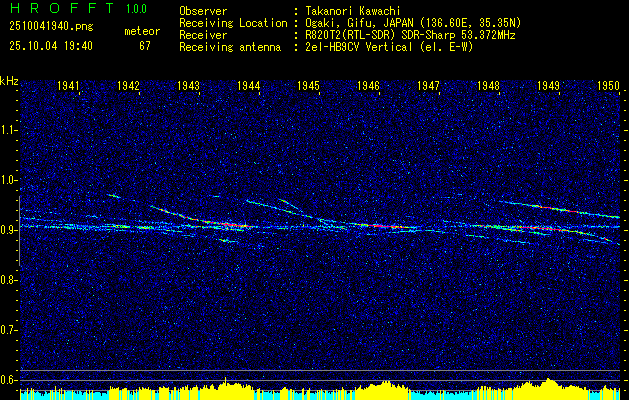Click the 1943 time axis marker
The width and height of the screenshot is (629, 400).
coord(189,85)
